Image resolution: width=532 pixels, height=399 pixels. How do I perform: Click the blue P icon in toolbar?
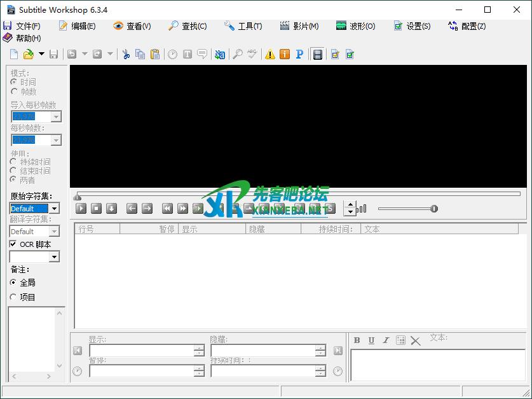(x=299, y=55)
